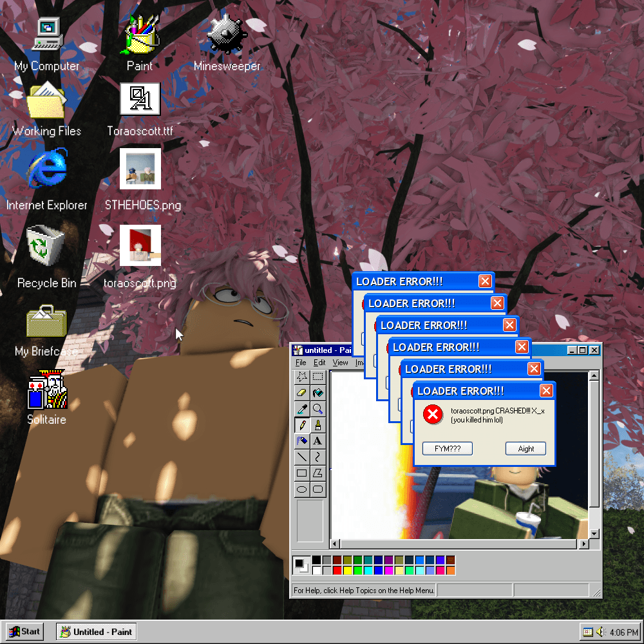The image size is (644, 644).
Task: Pick the Brush tool in Paint
Action: coord(318,424)
